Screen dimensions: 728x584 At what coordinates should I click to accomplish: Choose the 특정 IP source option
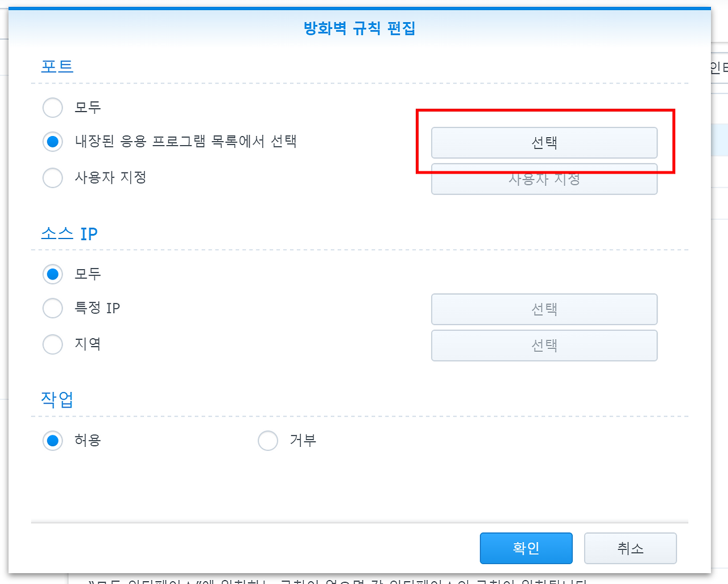pos(52,308)
